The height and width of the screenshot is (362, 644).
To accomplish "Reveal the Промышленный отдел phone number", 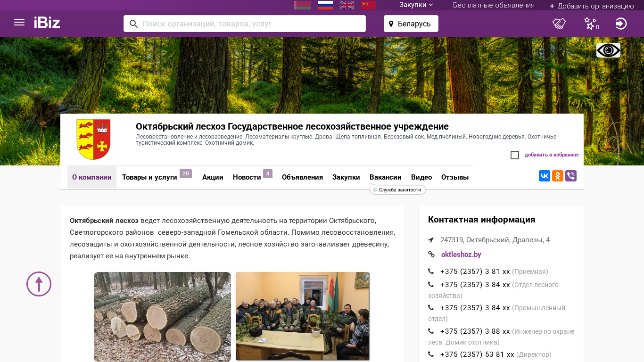I will 475,308.
